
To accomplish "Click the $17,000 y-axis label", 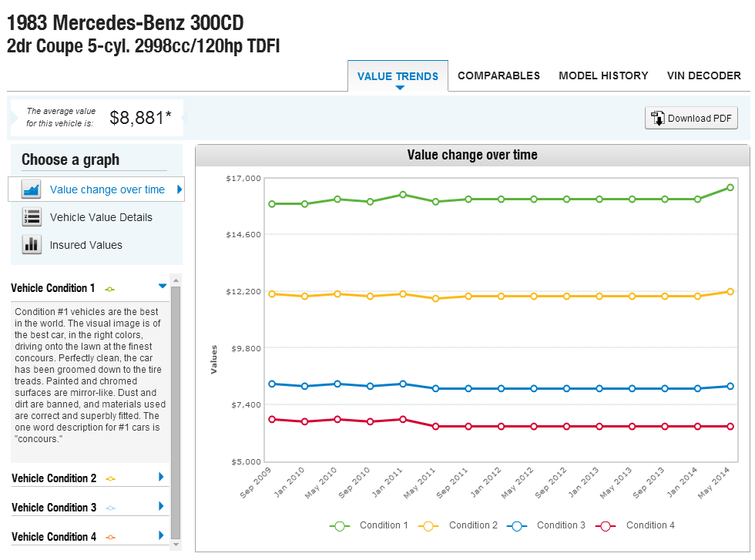I will (243, 179).
